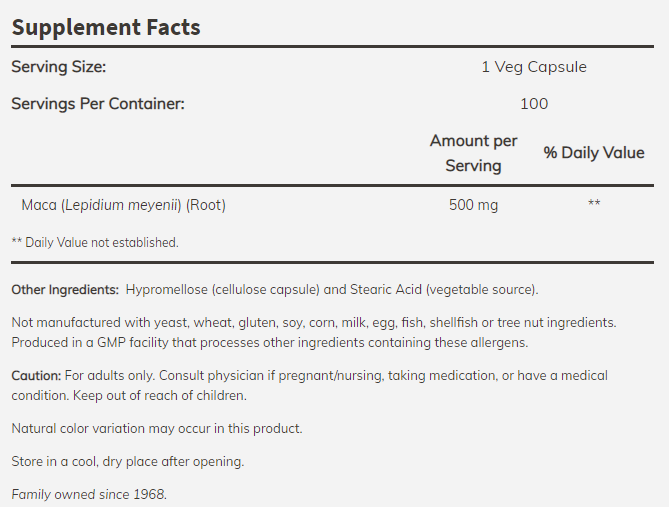Image resolution: width=669 pixels, height=507 pixels.
Task: Click the Other Ingredients bold label
Action: coord(65,290)
